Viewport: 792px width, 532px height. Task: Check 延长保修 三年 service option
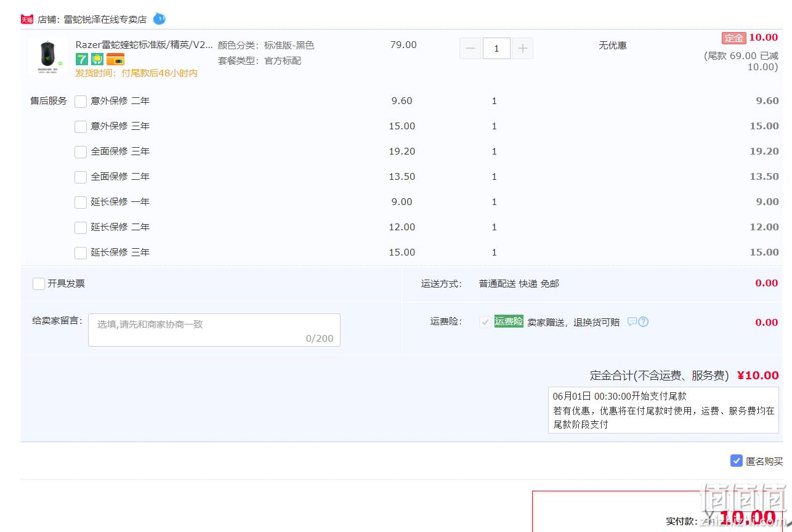click(81, 253)
